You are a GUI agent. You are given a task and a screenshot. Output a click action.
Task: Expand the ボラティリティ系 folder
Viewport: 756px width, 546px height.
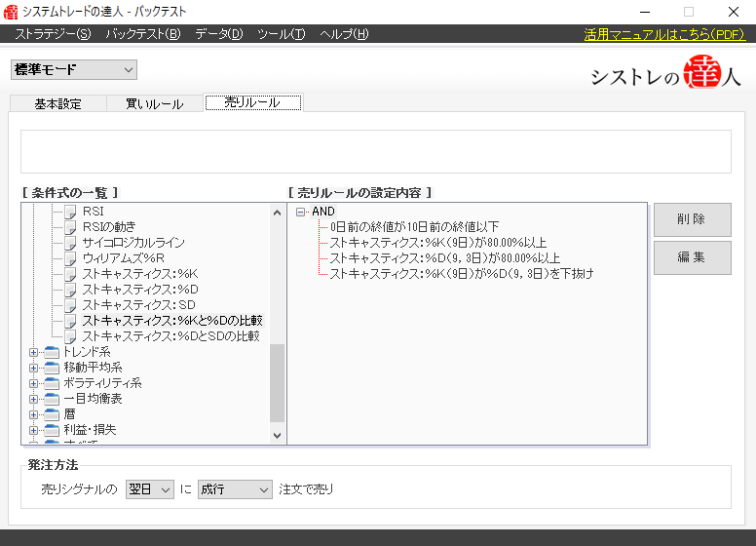tap(33, 384)
